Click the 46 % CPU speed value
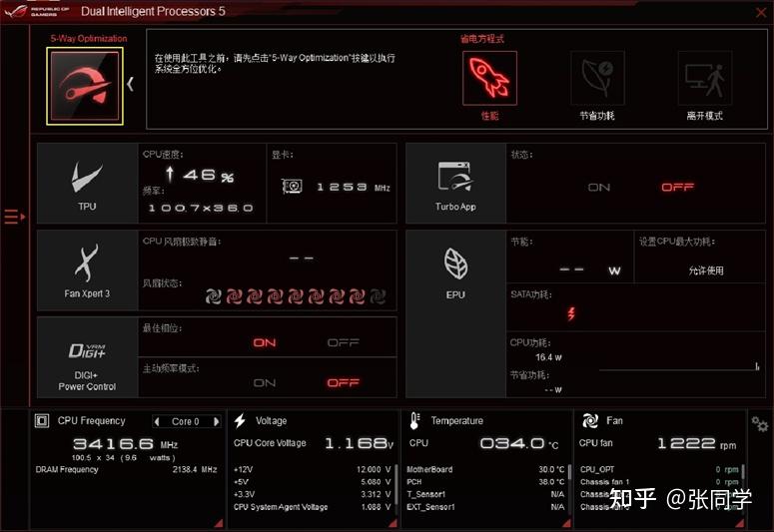 (209, 176)
